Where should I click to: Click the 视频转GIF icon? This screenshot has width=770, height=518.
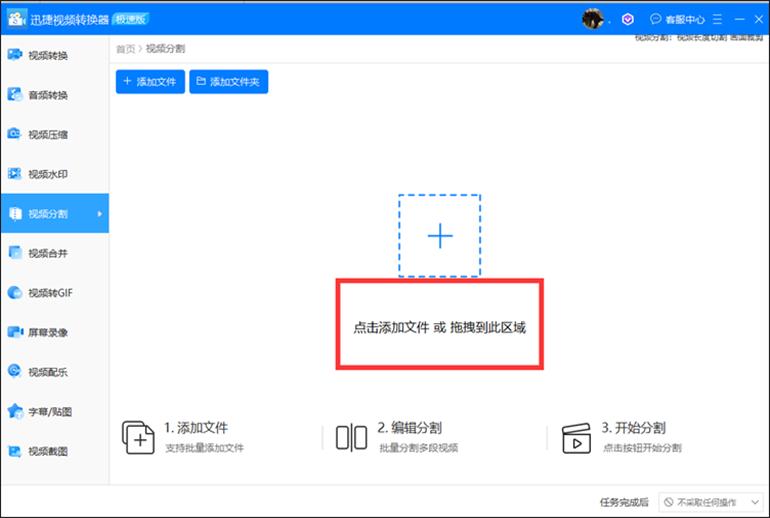tap(15, 293)
